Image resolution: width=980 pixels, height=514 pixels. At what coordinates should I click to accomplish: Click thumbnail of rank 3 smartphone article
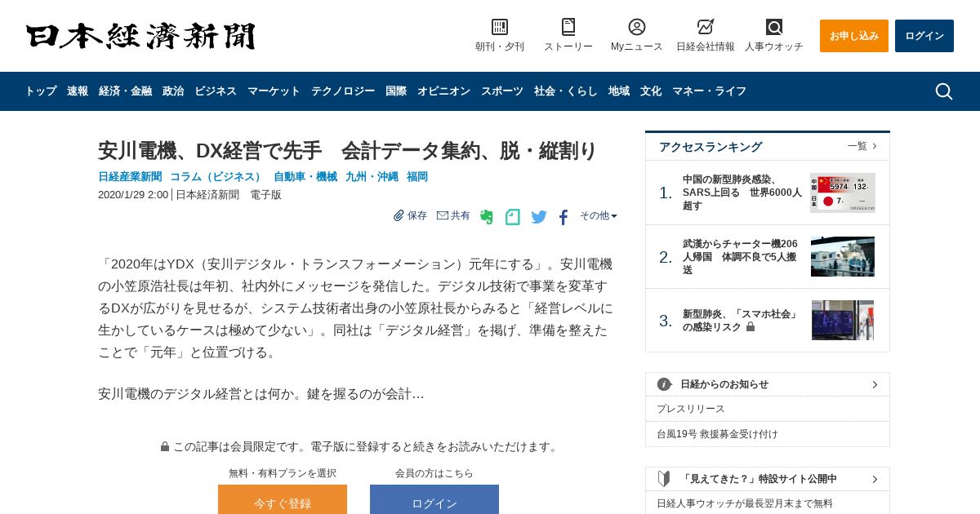843,320
